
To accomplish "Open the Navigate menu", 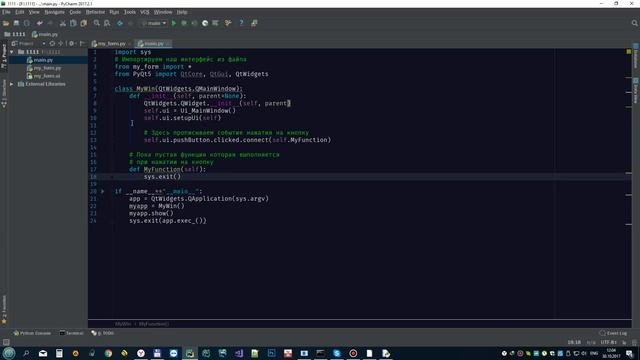I will pos(55,12).
